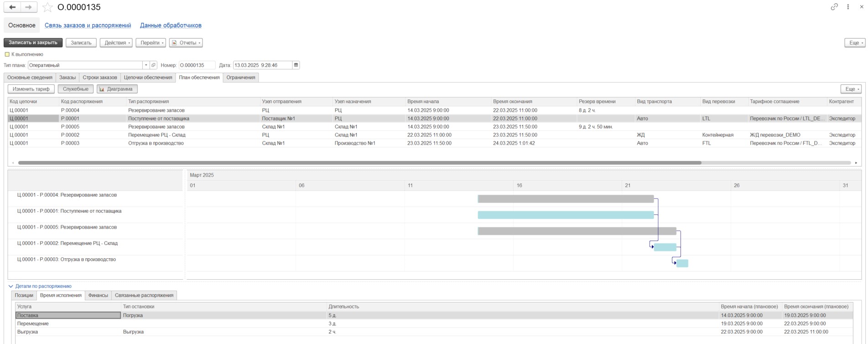Copy link using chain icon

[834, 7]
